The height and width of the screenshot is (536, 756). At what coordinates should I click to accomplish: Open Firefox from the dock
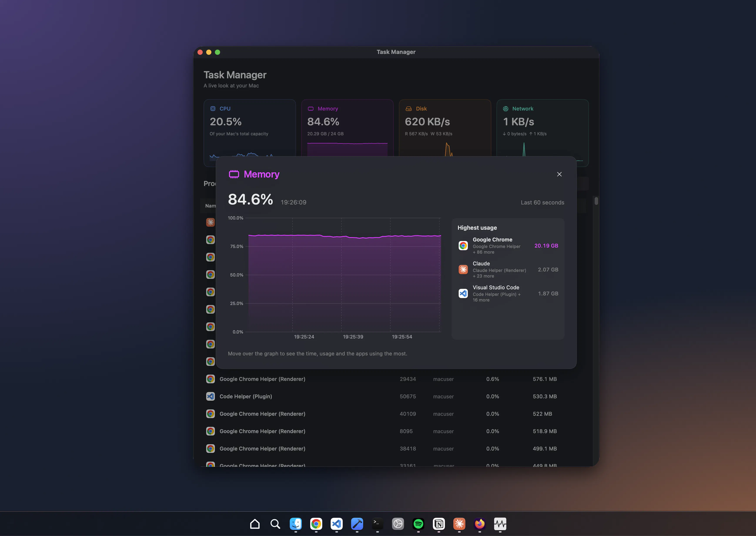point(480,523)
